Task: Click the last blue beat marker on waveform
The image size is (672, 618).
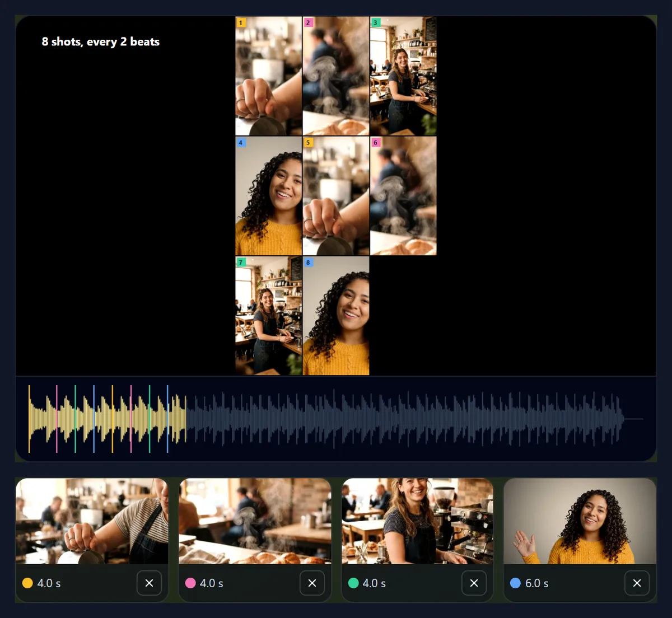Action: tap(167, 419)
